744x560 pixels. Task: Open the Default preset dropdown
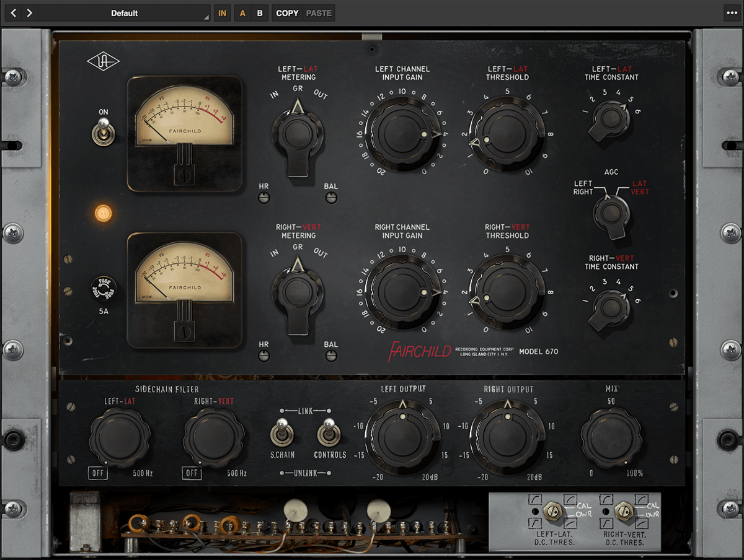[125, 13]
